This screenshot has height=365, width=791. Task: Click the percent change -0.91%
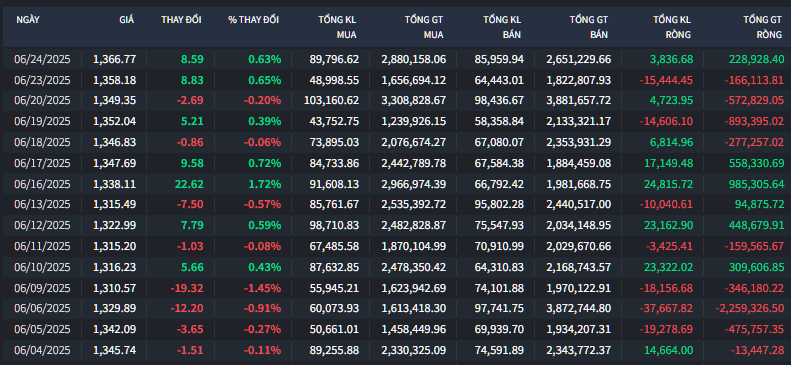(262, 309)
